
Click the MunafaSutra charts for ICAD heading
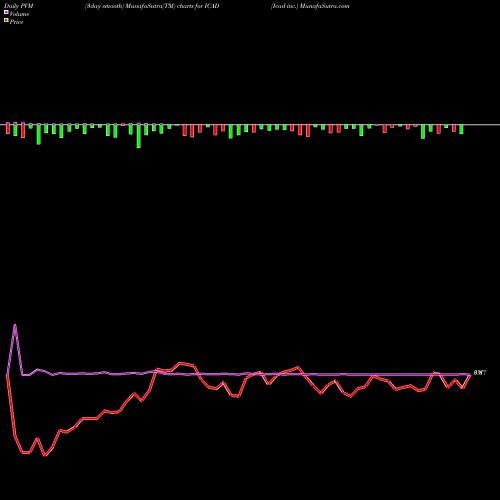coord(152,6)
